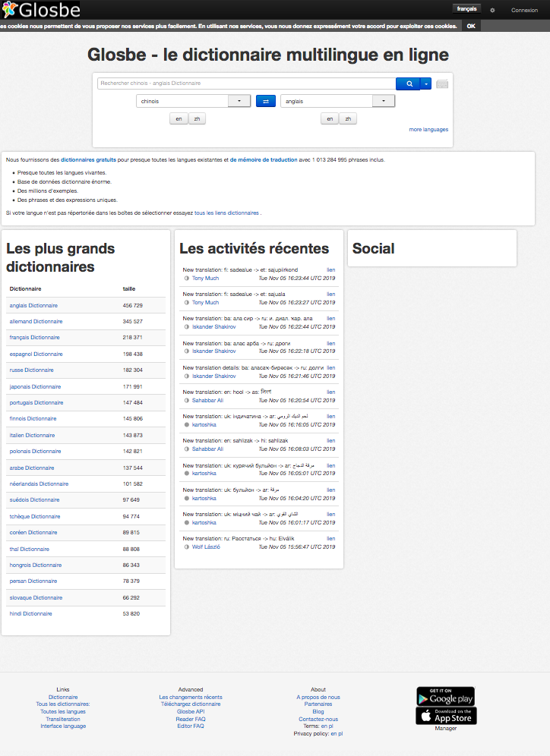Open arabe Dictionnaire

(x=31, y=468)
